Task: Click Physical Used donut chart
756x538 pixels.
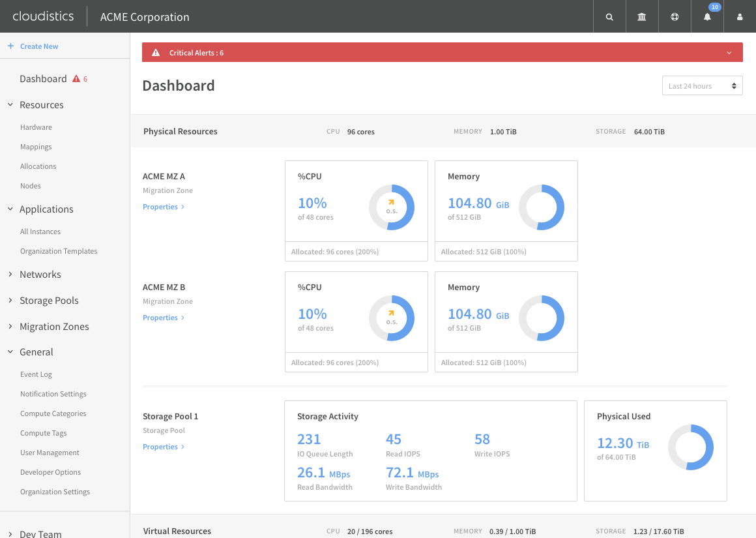Action: point(690,447)
